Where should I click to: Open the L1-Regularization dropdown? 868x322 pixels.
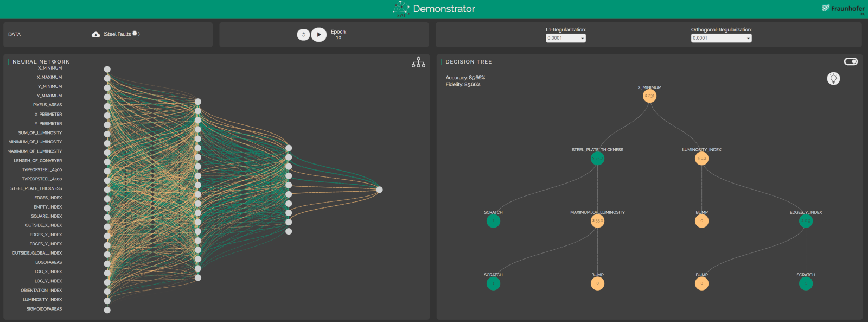point(565,38)
